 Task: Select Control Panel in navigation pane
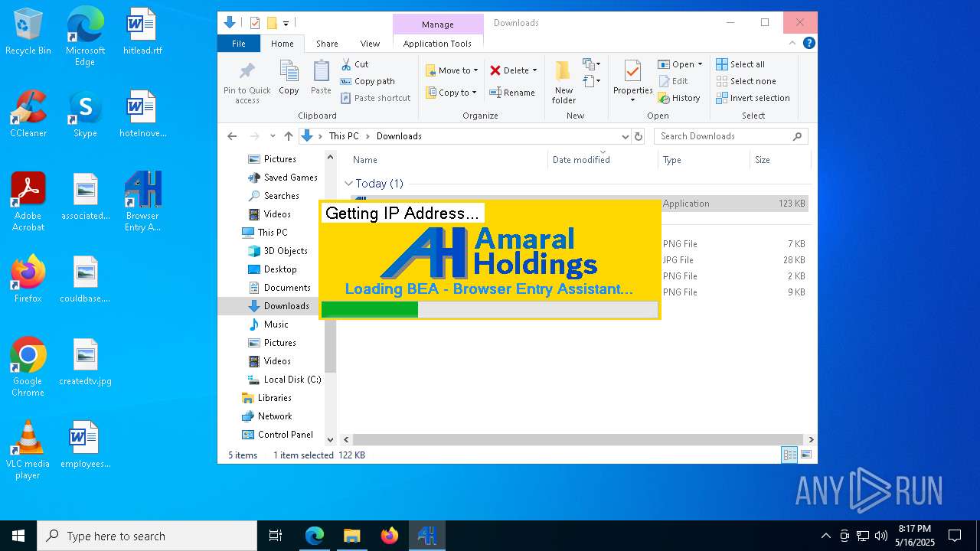[x=277, y=435]
